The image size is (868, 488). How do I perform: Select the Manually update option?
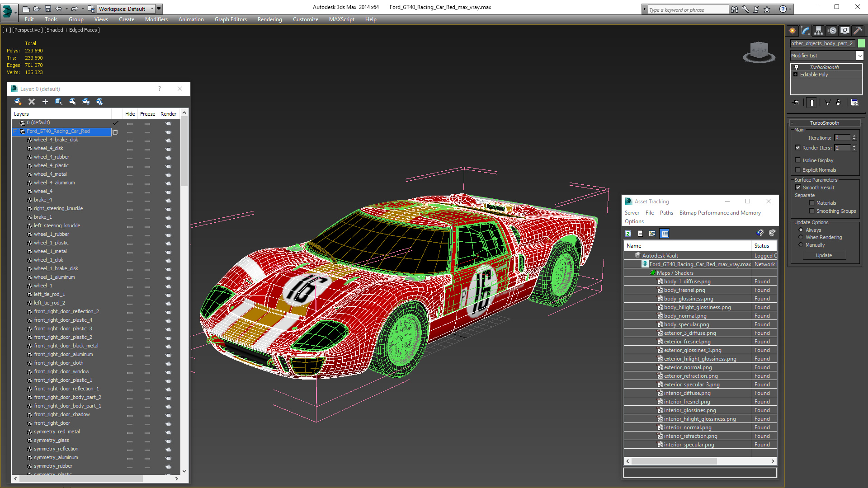(801, 245)
